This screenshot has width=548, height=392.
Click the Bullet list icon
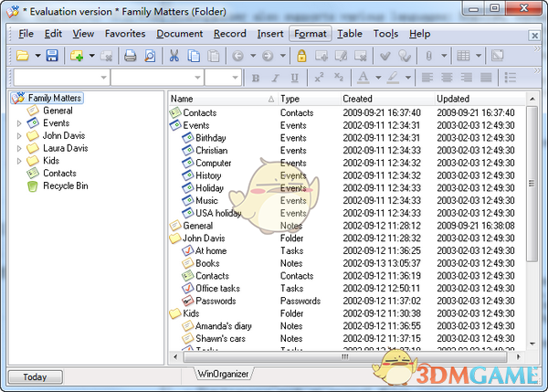[511, 78]
